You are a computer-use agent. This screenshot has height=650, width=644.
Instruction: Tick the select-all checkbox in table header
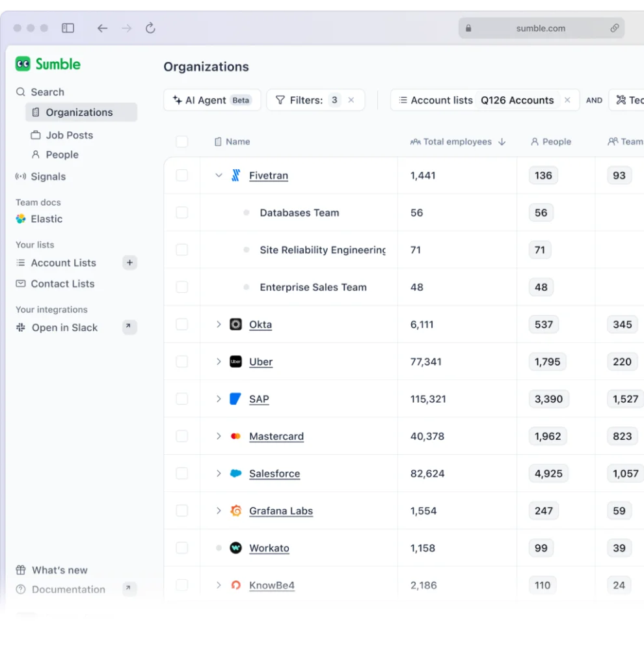[x=182, y=142]
